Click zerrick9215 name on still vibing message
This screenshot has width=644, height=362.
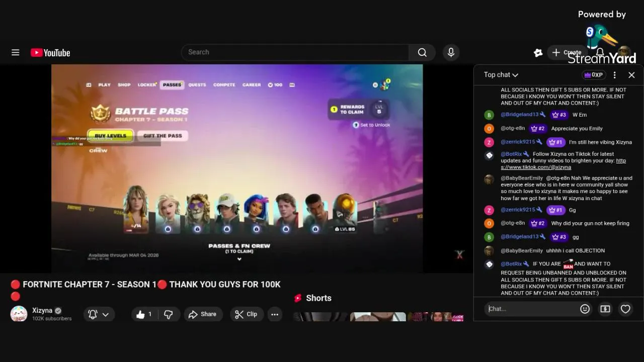(518, 142)
